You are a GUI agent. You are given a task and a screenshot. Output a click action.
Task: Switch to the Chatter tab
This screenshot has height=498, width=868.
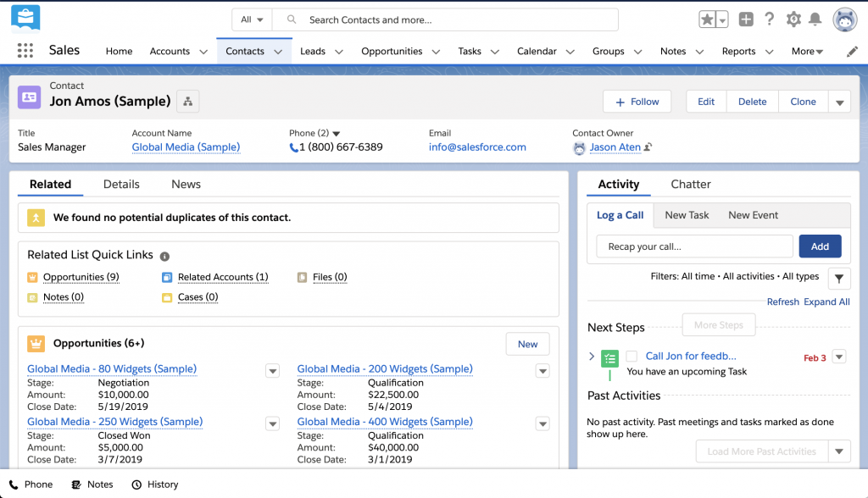click(690, 185)
